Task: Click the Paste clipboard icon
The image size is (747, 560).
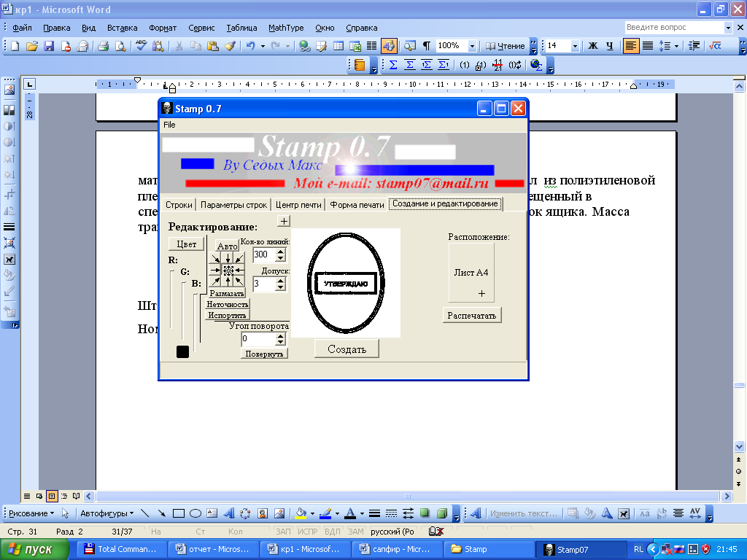Action: coord(212,46)
